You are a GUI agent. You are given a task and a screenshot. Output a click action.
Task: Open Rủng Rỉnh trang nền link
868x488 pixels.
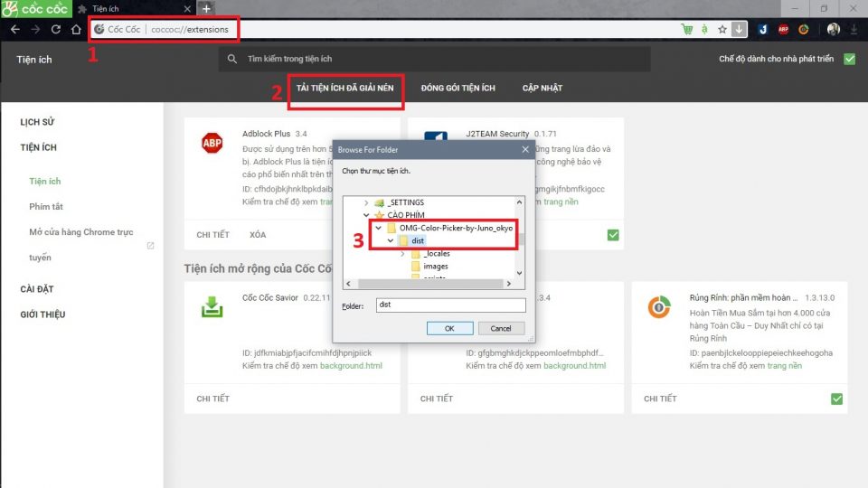click(785, 366)
